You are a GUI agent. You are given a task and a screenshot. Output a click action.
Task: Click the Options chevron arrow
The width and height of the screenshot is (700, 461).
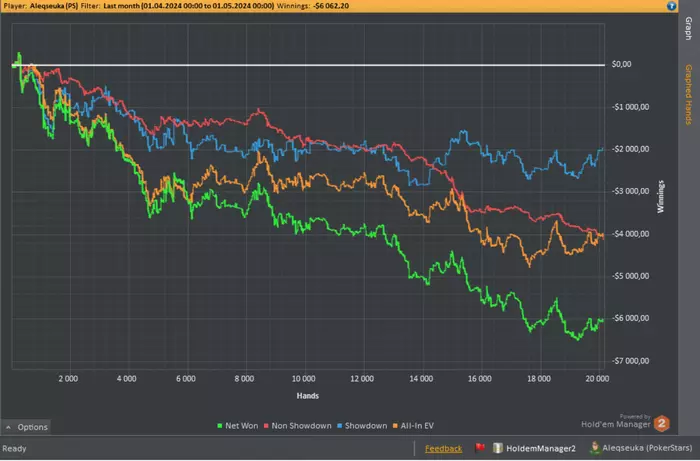click(x=8, y=427)
